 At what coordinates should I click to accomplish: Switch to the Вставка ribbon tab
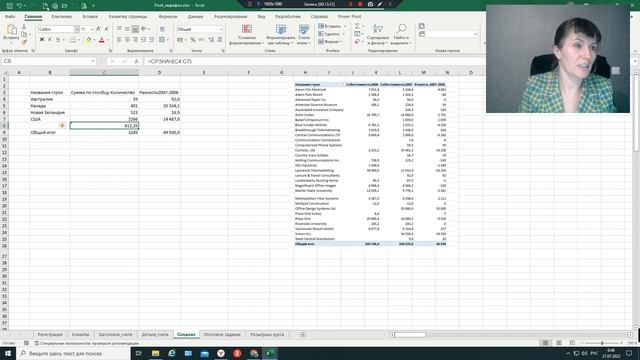click(x=90, y=16)
